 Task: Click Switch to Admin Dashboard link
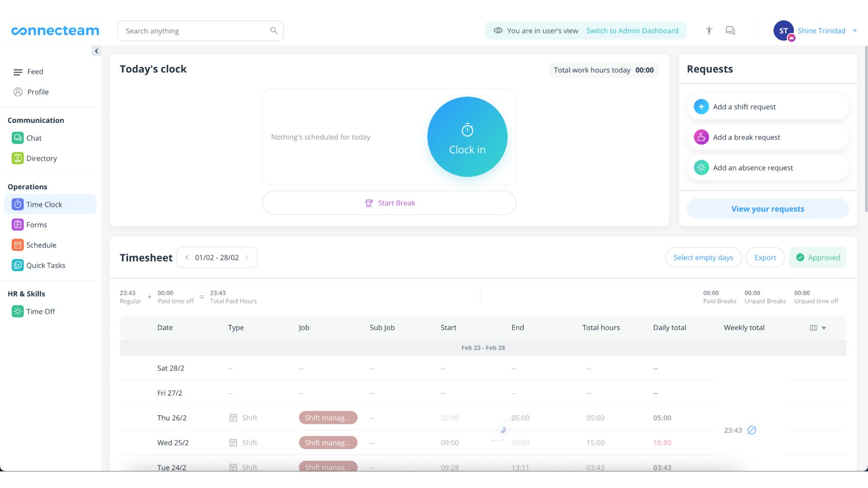click(632, 31)
